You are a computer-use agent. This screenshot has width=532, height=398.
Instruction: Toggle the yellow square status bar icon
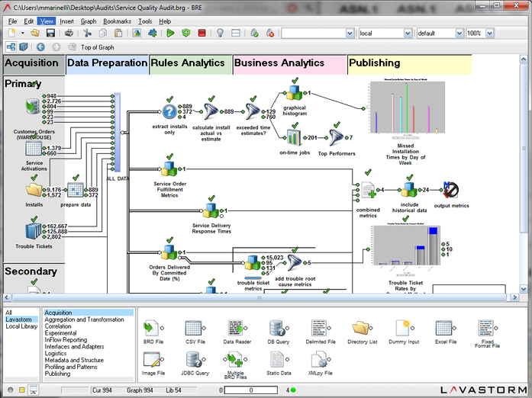tap(21, 390)
